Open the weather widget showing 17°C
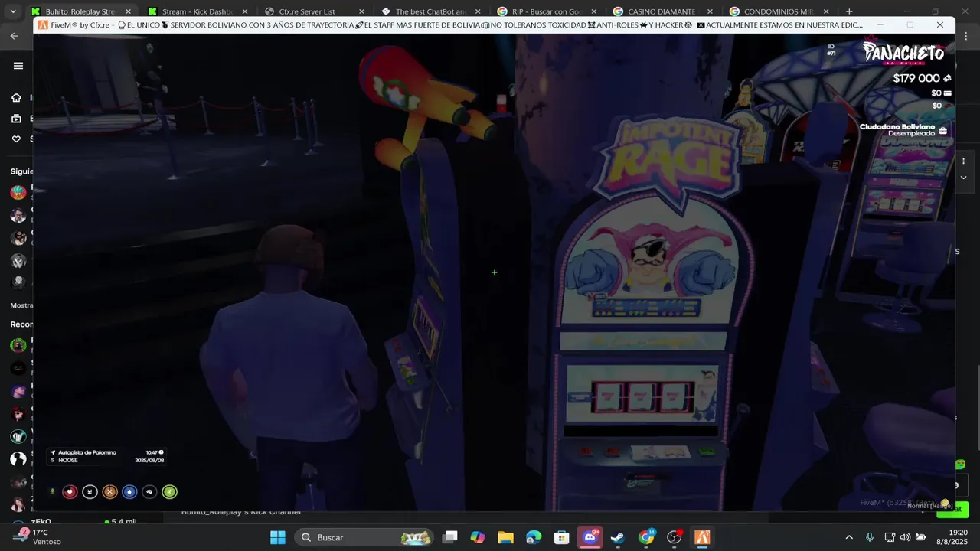 (38, 537)
